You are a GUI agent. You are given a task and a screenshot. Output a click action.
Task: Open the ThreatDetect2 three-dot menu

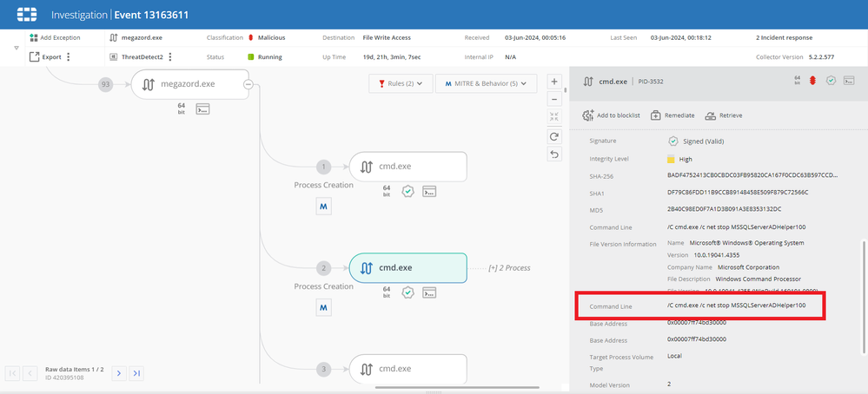point(170,57)
